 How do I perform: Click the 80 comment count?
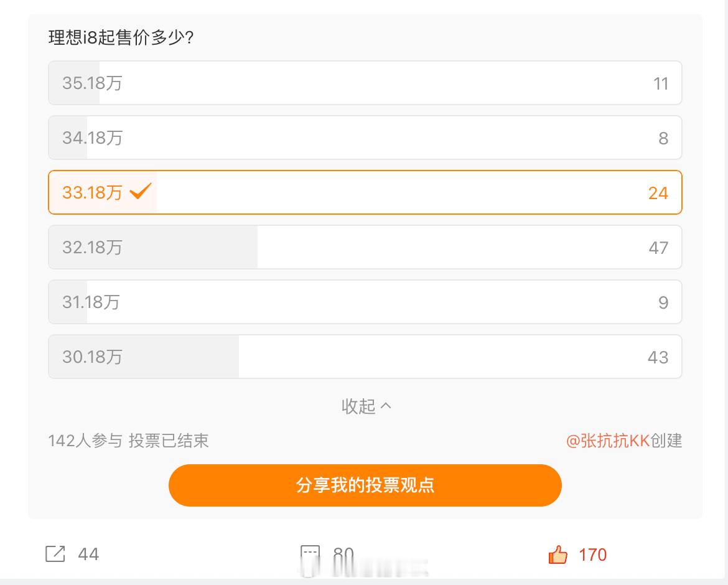click(343, 555)
